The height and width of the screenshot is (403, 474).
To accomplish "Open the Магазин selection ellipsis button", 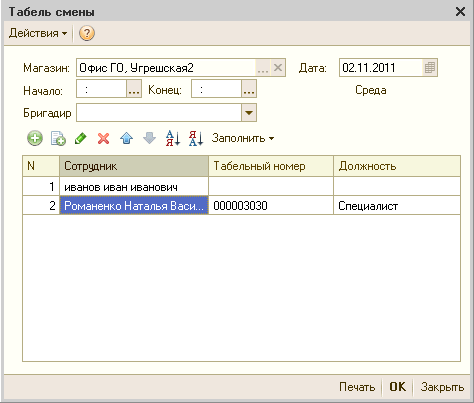I will (x=263, y=68).
